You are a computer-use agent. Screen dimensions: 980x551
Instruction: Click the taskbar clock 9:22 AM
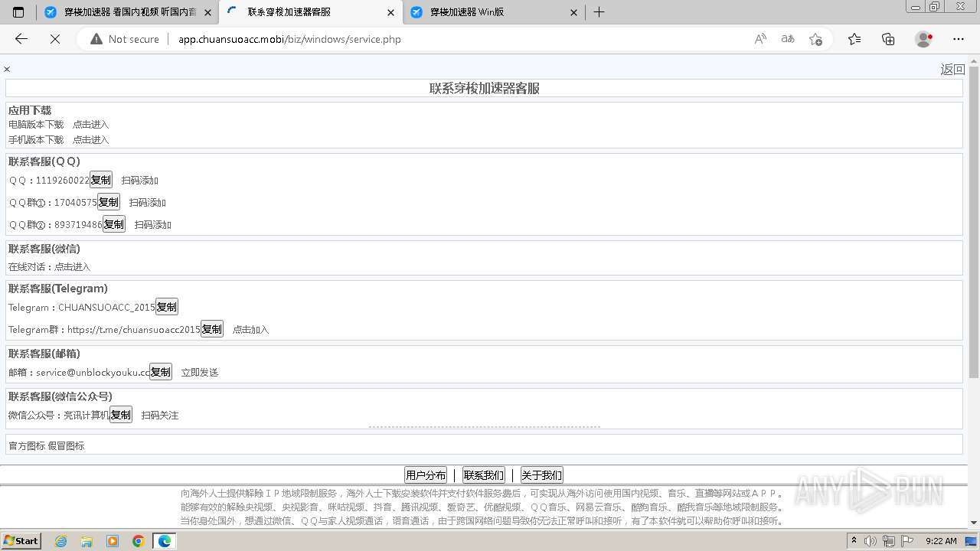click(x=941, y=541)
